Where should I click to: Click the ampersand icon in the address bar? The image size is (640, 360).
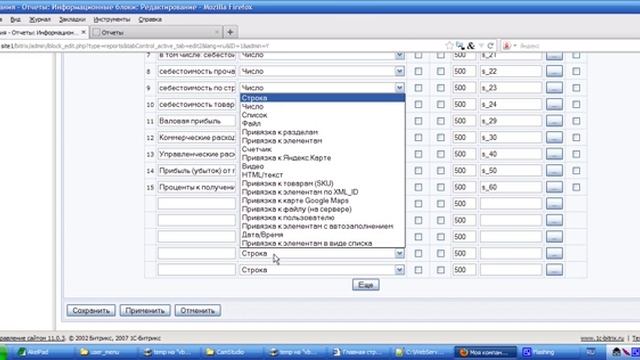pos(471,46)
